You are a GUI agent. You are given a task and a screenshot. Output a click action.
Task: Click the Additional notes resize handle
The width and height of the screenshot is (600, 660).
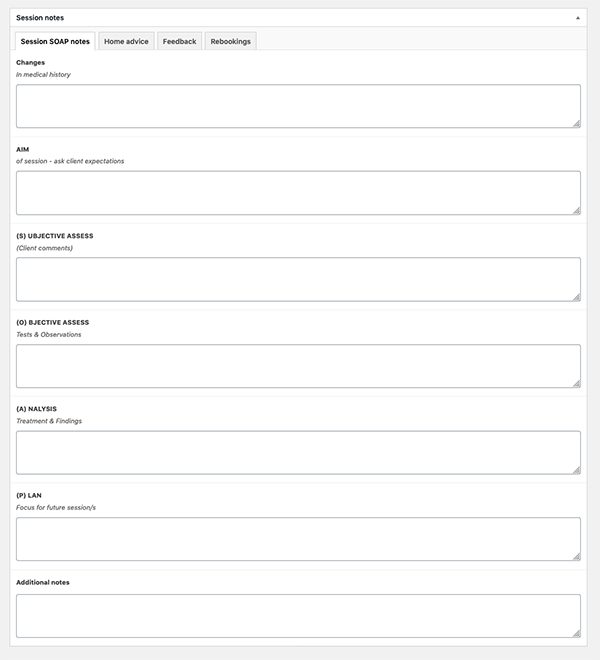click(x=576, y=633)
